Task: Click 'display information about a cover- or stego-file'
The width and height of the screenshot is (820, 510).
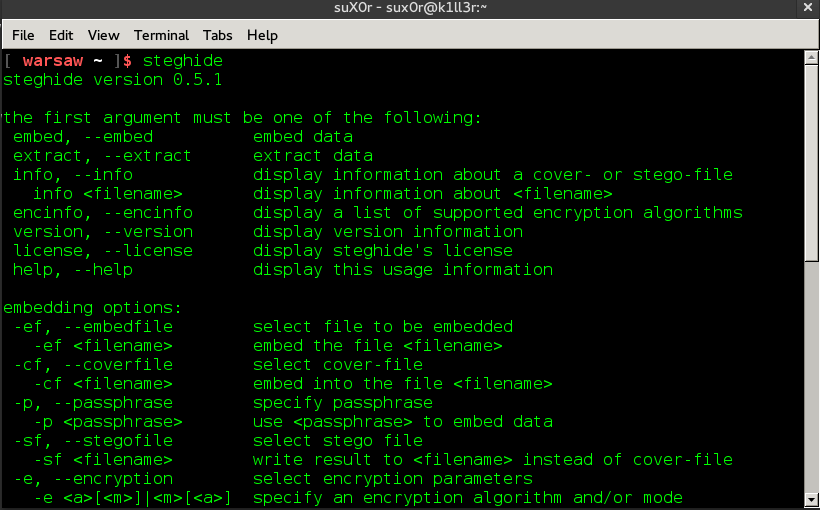Action: pos(493,174)
